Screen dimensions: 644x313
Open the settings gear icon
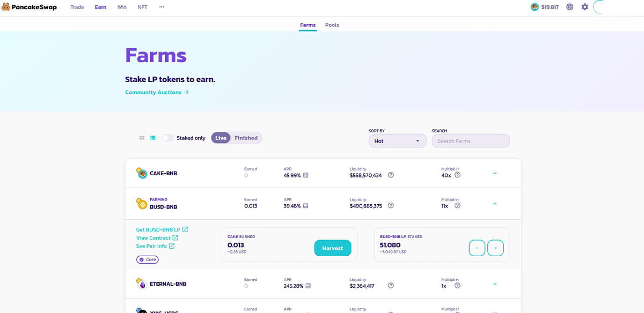tap(585, 7)
